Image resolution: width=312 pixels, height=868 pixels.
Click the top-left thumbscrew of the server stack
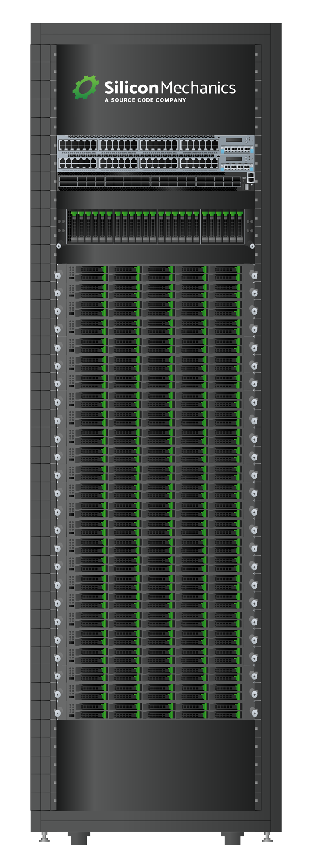click(58, 275)
